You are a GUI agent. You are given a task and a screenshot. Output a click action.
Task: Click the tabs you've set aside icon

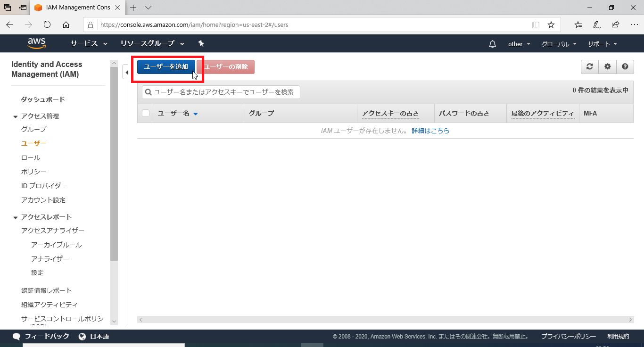[x=8, y=8]
